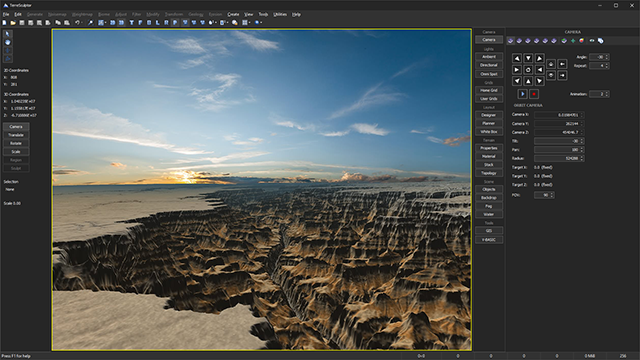Click the up-left camera direction arrow
The width and height of the screenshot is (640, 360).
pos(517,58)
